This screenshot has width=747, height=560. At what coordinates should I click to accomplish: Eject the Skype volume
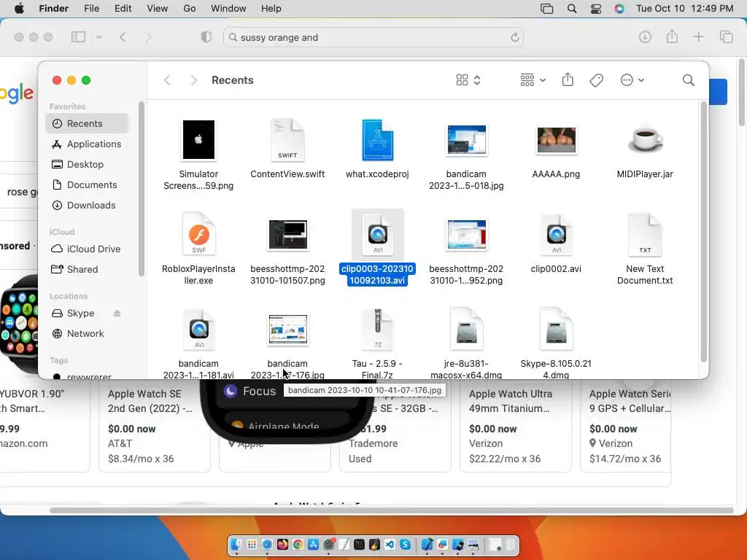click(x=117, y=313)
